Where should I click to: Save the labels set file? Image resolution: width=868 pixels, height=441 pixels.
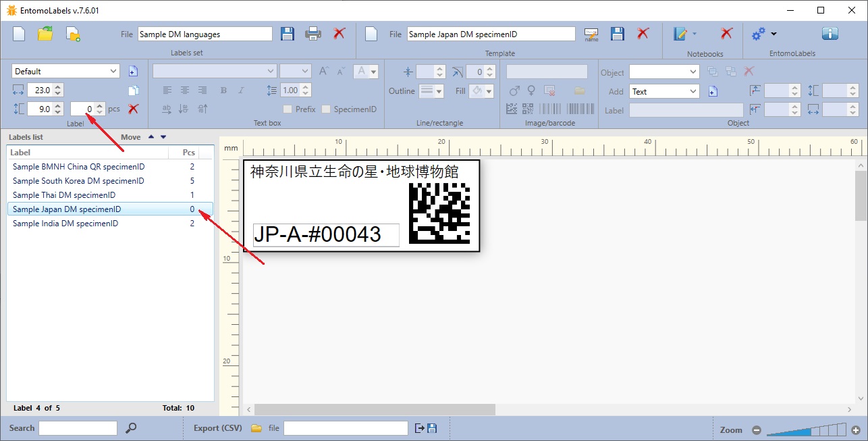pyautogui.click(x=288, y=34)
